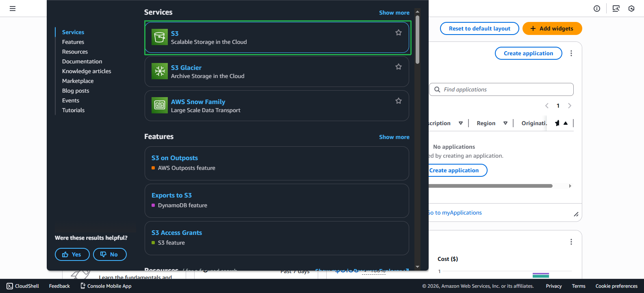Open applications widget three-dot menu

[571, 53]
